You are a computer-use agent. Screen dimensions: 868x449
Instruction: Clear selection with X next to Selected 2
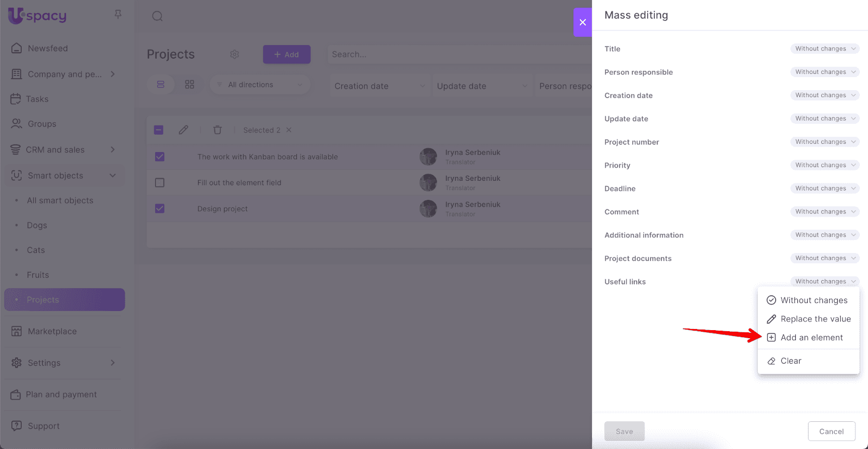289,130
